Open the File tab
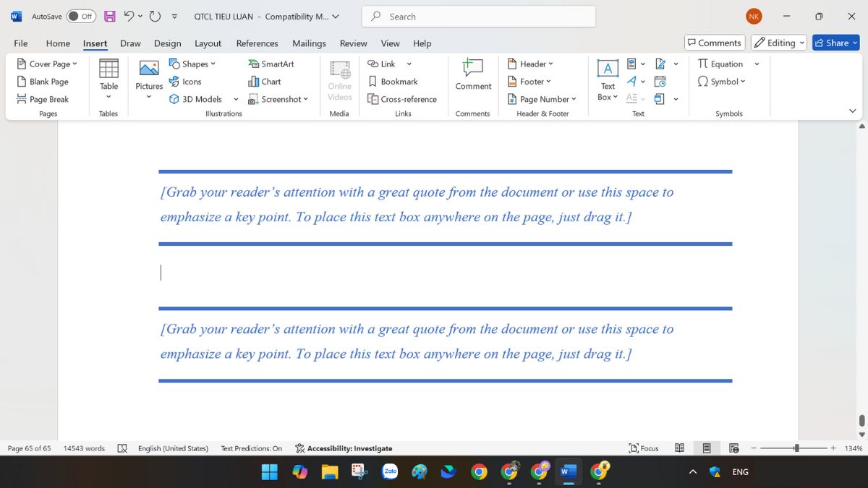 click(21, 43)
